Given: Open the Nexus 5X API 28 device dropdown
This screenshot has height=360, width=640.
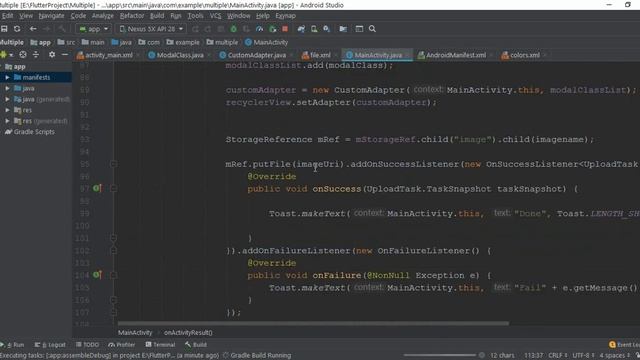Looking at the screenshot, I should (x=151, y=29).
